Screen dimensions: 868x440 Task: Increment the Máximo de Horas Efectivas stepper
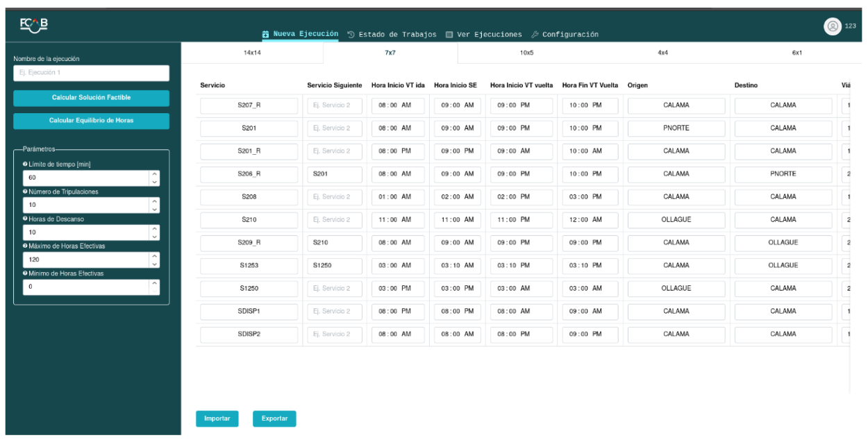point(155,256)
